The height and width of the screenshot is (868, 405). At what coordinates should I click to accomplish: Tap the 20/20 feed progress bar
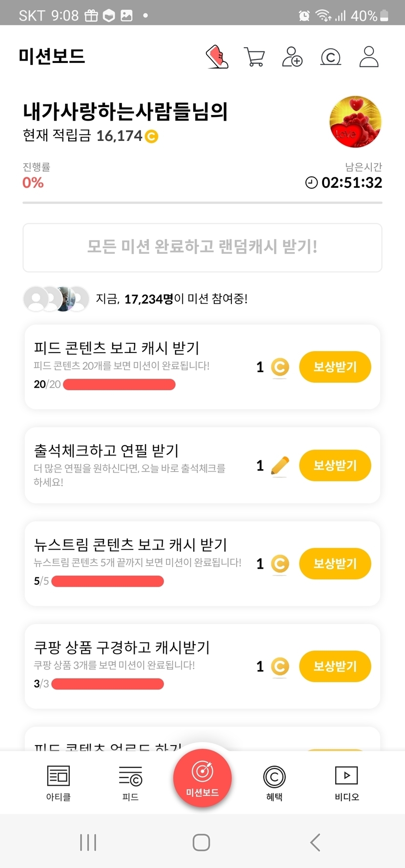click(x=119, y=385)
